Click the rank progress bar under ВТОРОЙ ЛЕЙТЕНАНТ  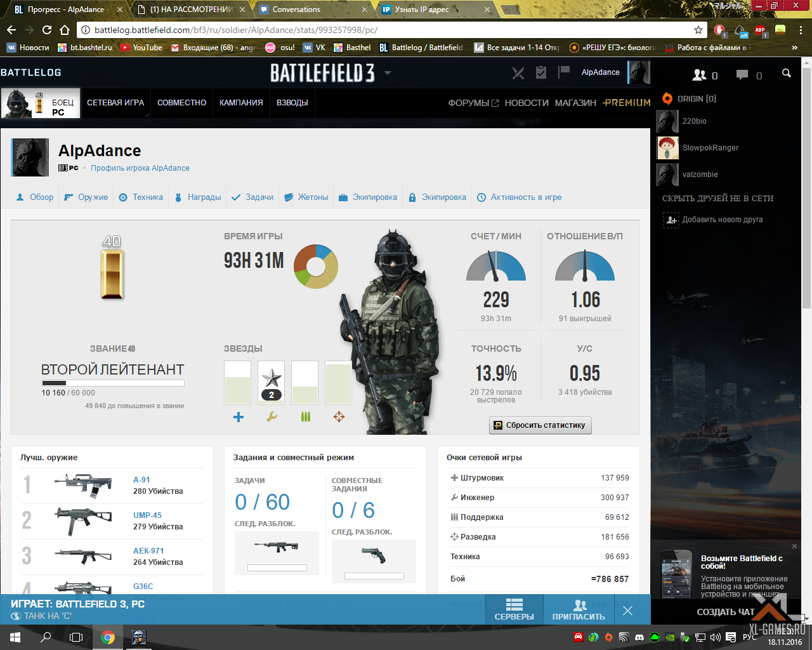click(113, 383)
